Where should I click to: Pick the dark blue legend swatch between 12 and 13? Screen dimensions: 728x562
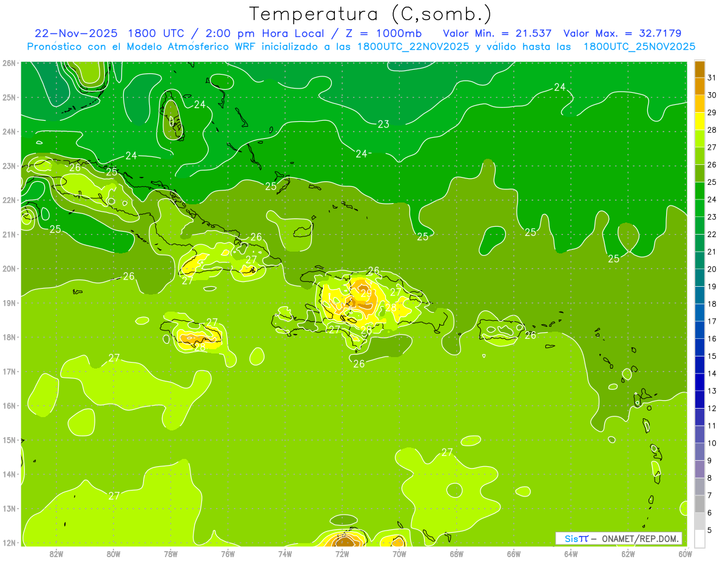click(699, 400)
